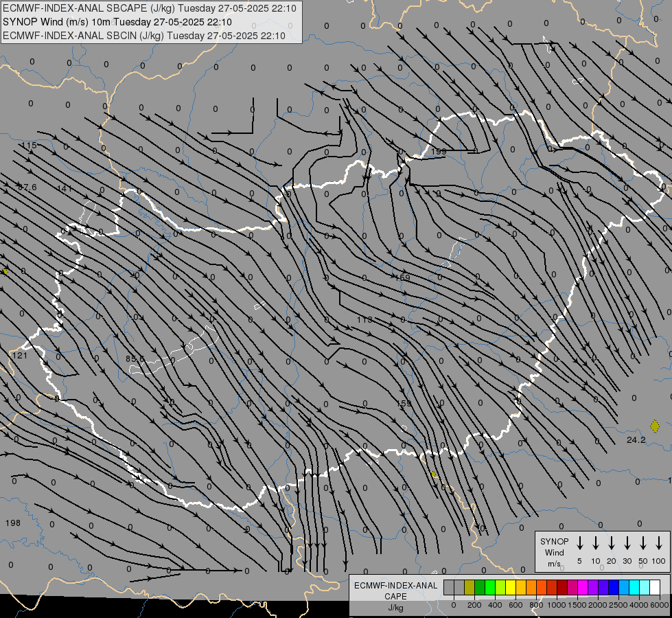The width and height of the screenshot is (672, 618).
Task: Select the pure yellow swatch in CAPE legend
Action: 511,588
